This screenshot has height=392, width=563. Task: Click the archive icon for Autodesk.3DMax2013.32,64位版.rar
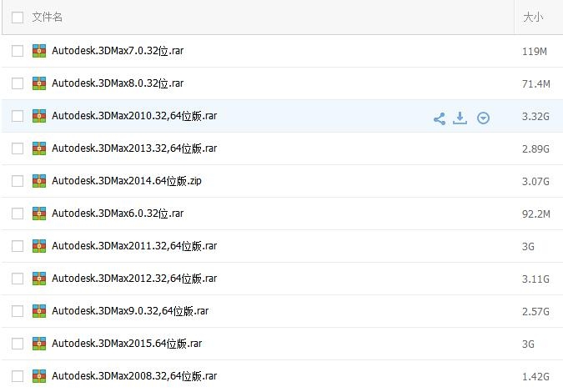click(39, 148)
